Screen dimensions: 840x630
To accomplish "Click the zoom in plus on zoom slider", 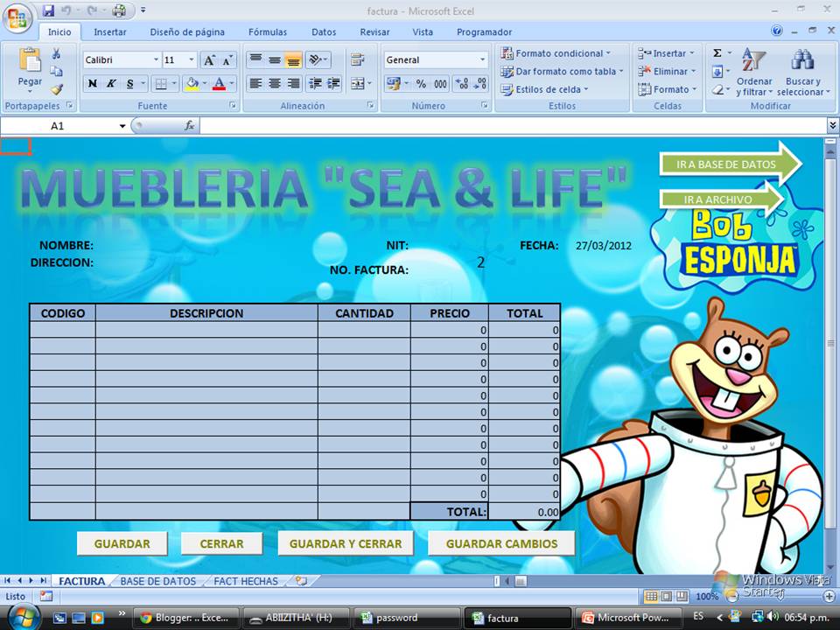I will pyautogui.click(x=829, y=596).
